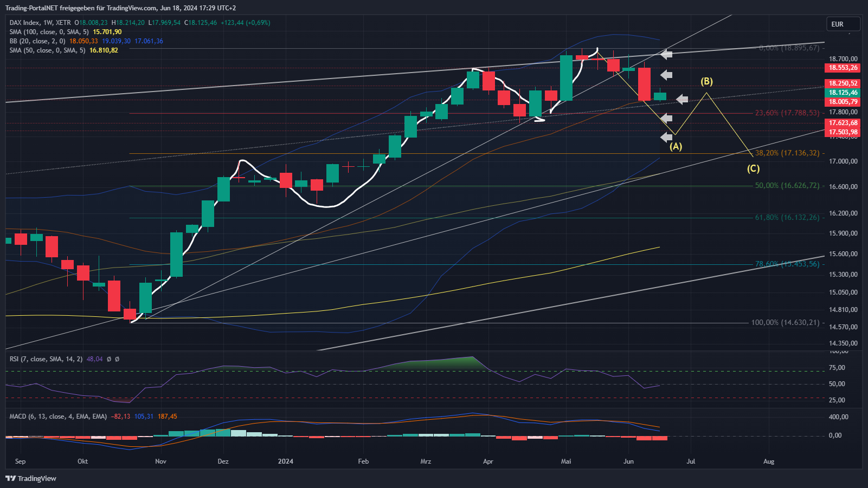Image resolution: width=868 pixels, height=488 pixels.
Task: Click Sep on the time axis
Action: [x=20, y=461]
